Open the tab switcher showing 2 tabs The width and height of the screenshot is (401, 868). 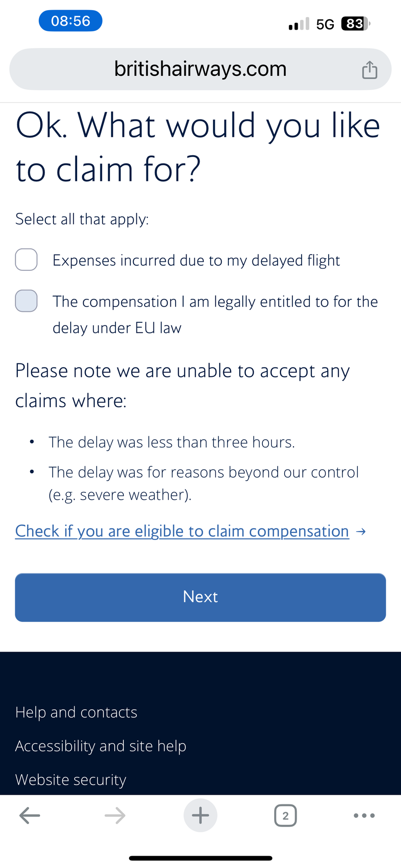coord(285,815)
